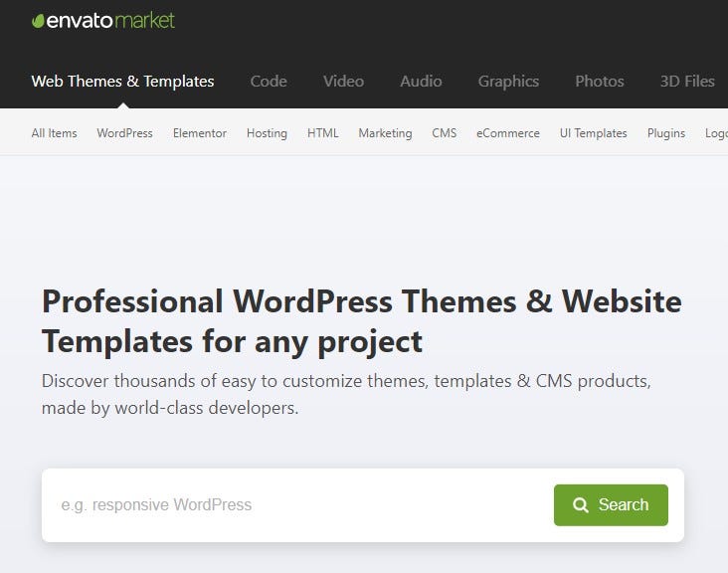Browse HTML templates

[322, 133]
